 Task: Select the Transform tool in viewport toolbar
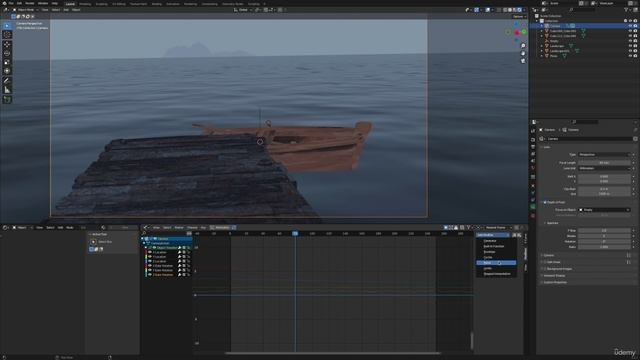(x=7, y=71)
